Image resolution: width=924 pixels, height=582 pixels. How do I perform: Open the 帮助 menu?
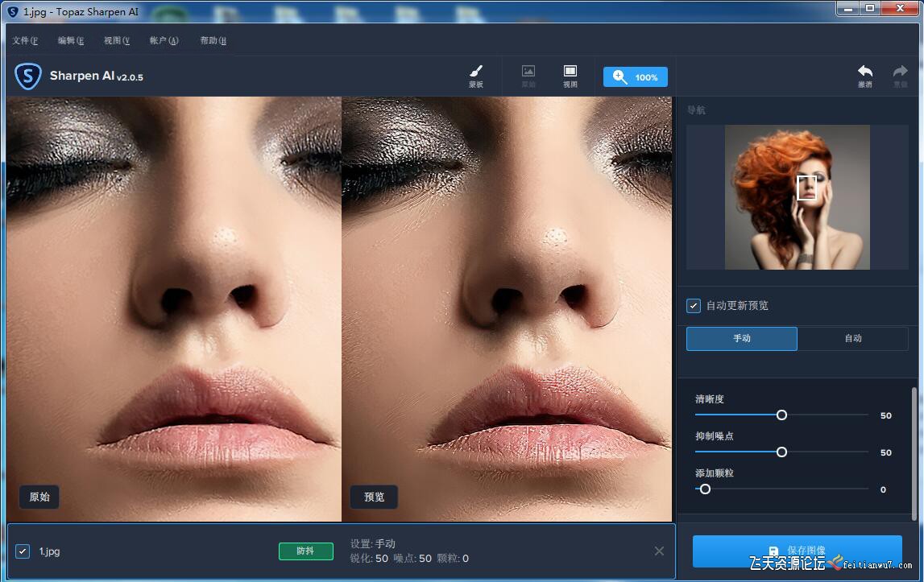coord(213,40)
